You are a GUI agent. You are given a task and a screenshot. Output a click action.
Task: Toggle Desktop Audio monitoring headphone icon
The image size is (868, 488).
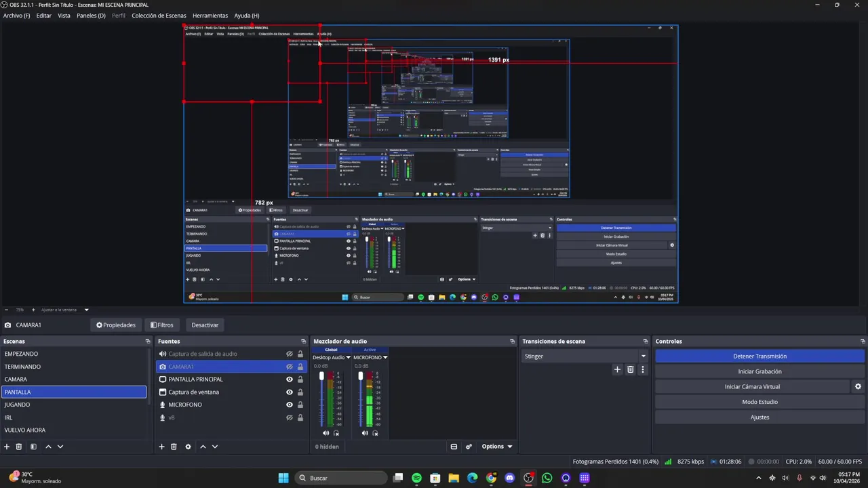[x=336, y=433]
